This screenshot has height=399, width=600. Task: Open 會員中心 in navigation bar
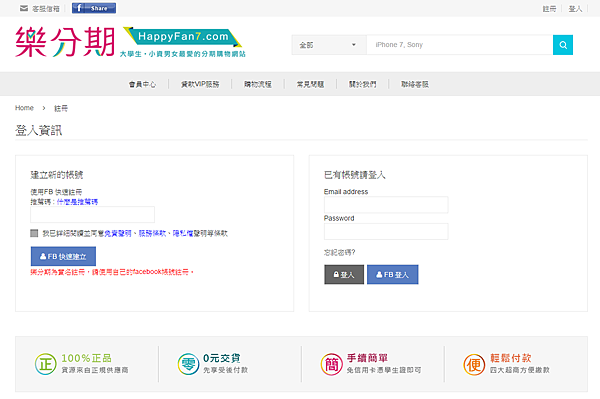[x=142, y=84]
